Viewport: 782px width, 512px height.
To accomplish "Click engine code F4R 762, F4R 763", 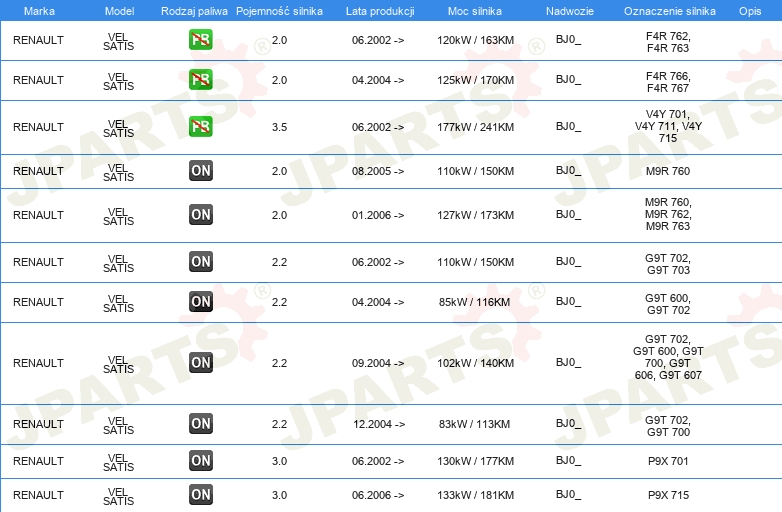I will click(668, 42).
